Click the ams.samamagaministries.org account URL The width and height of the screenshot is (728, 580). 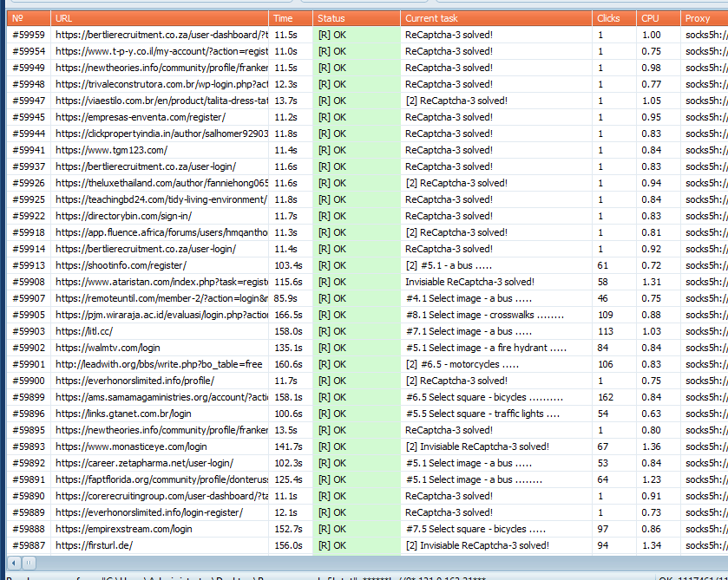click(x=161, y=397)
